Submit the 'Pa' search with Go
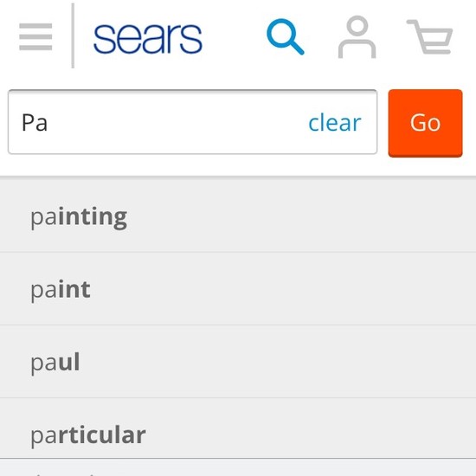This screenshot has height=476, width=476. point(425,123)
